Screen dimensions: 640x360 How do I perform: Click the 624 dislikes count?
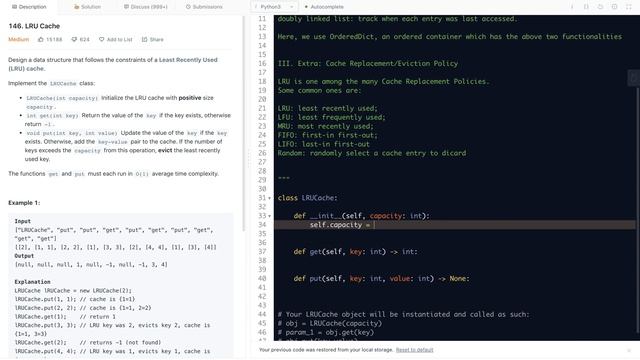click(x=84, y=40)
